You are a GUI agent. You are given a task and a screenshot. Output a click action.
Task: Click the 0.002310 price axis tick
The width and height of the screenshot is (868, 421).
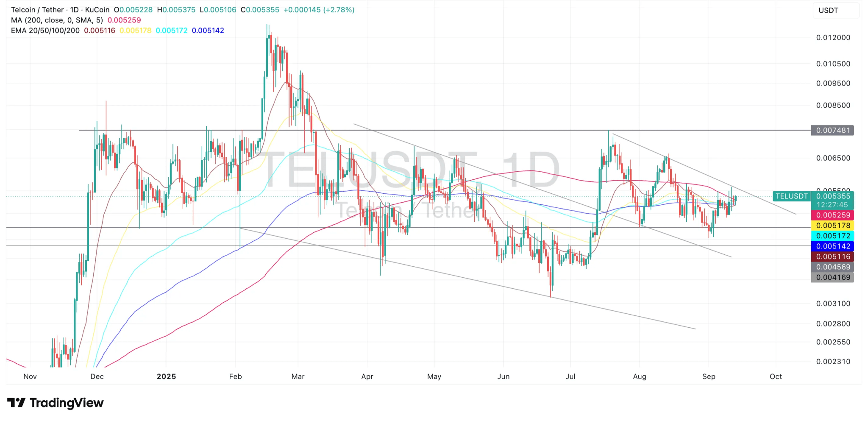point(833,362)
